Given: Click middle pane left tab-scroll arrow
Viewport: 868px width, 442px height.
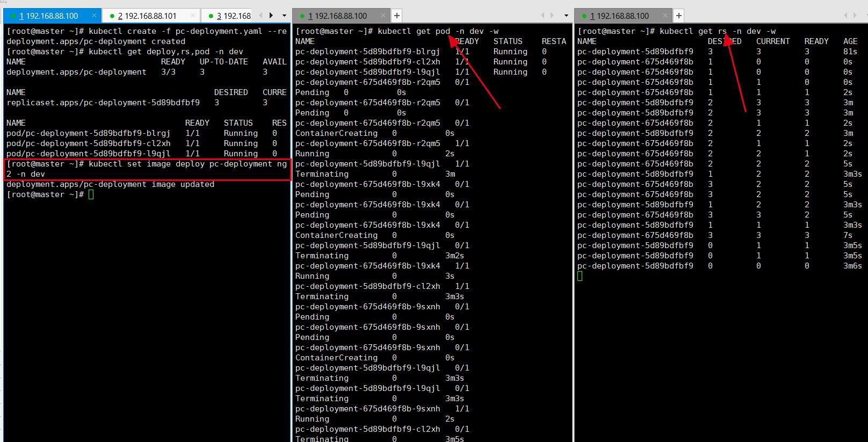Looking at the screenshot, I should (x=543, y=16).
